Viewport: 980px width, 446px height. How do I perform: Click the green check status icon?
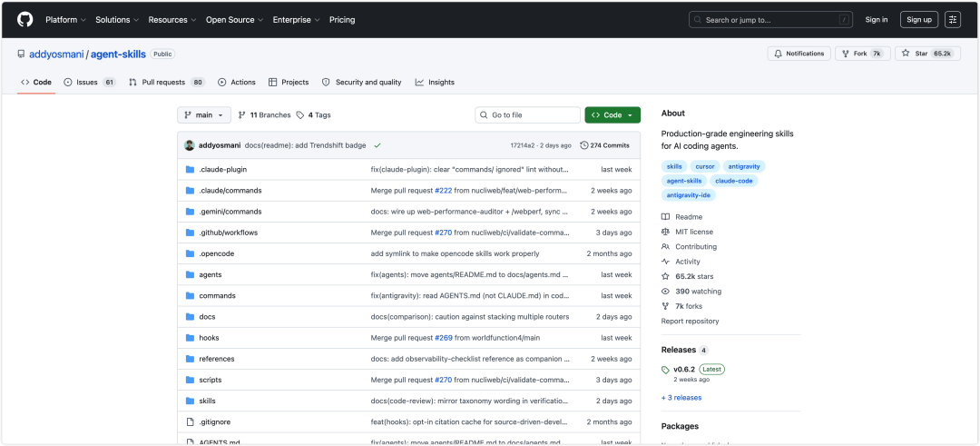377,145
